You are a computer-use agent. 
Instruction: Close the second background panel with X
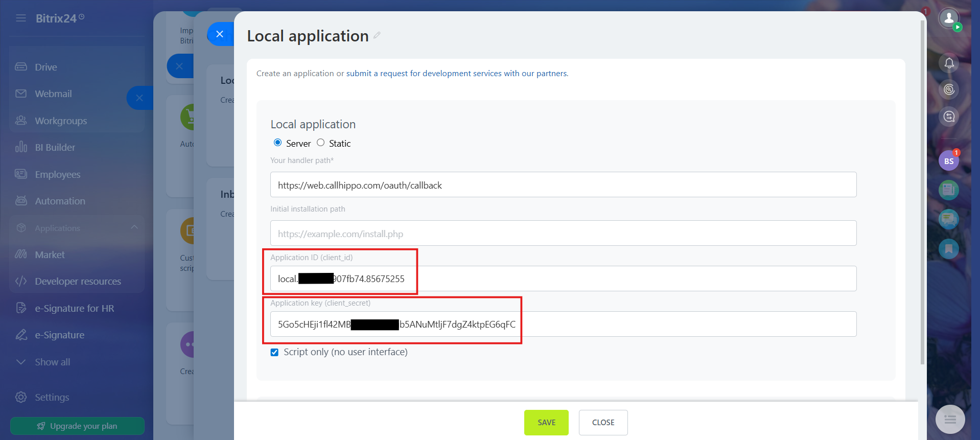point(179,66)
